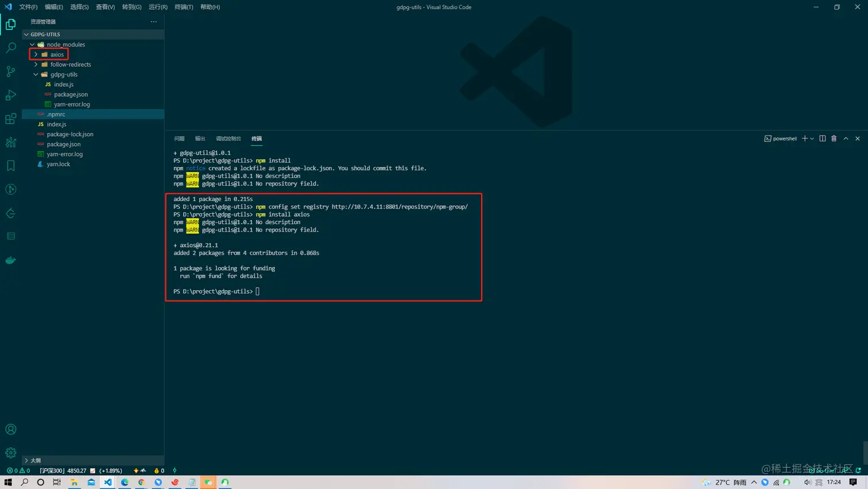Open the 帮助(H) menu
868x489 pixels.
coord(210,7)
